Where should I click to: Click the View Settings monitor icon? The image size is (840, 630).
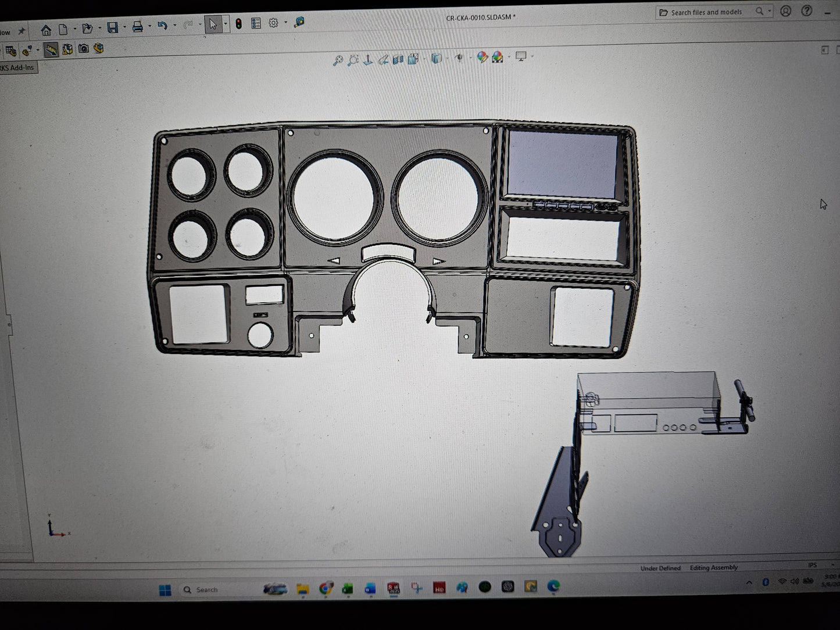click(521, 56)
